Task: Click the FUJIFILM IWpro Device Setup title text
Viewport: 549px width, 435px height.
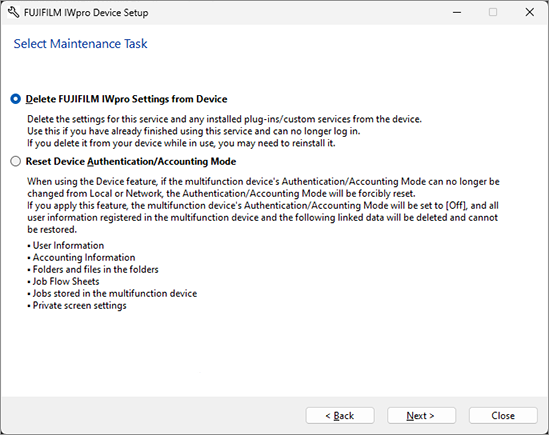Action: pyautogui.click(x=86, y=13)
